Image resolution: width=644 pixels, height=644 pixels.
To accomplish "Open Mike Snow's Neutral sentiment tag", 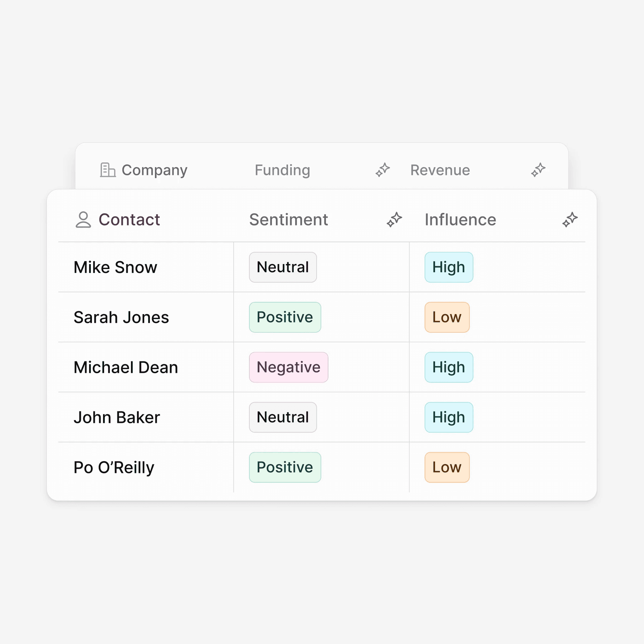I will coord(283,267).
